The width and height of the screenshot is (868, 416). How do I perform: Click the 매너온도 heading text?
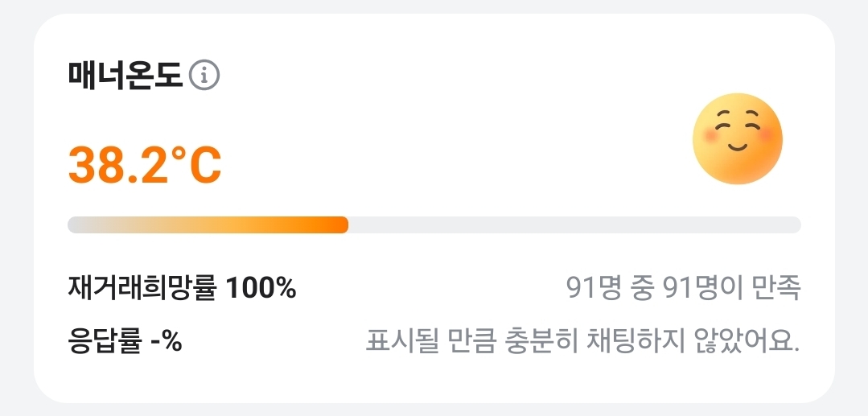pyautogui.click(x=125, y=76)
